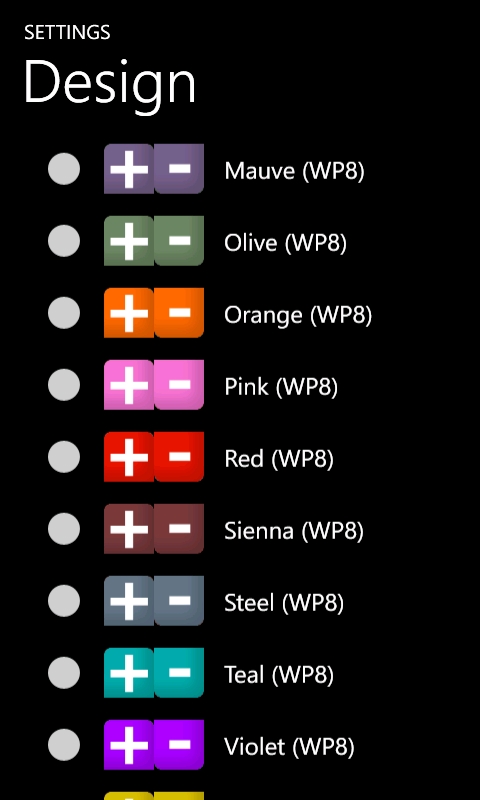
Task: Choose the Pink (WP8) radio button
Action: click(x=64, y=385)
